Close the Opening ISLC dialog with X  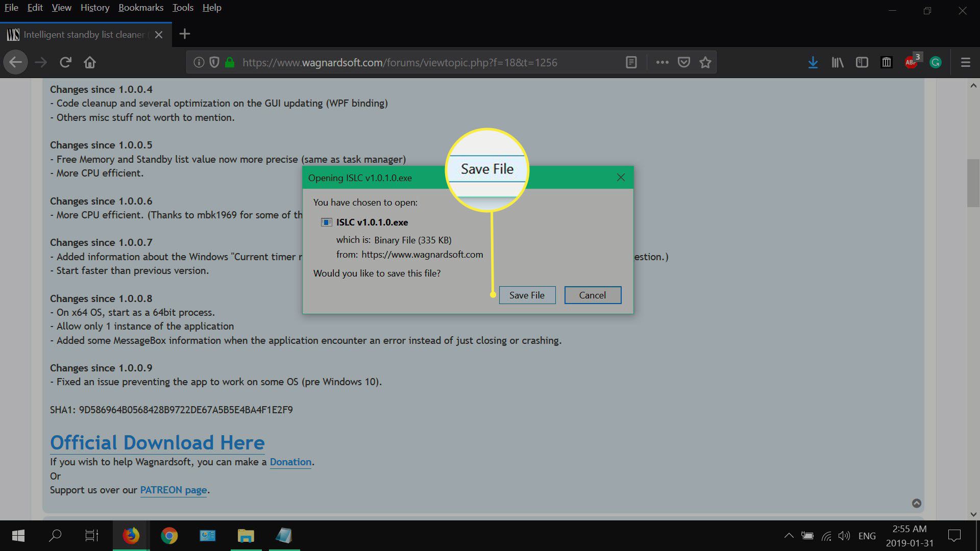[621, 178]
